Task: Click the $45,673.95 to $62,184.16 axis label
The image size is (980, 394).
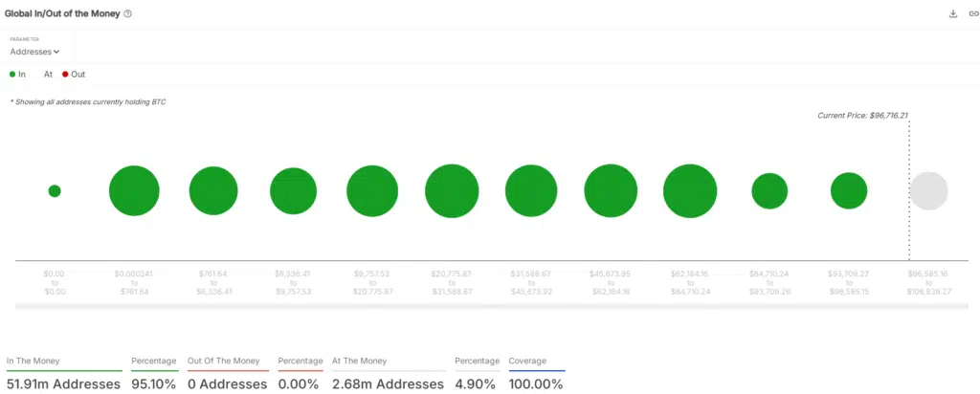Action: (x=611, y=283)
